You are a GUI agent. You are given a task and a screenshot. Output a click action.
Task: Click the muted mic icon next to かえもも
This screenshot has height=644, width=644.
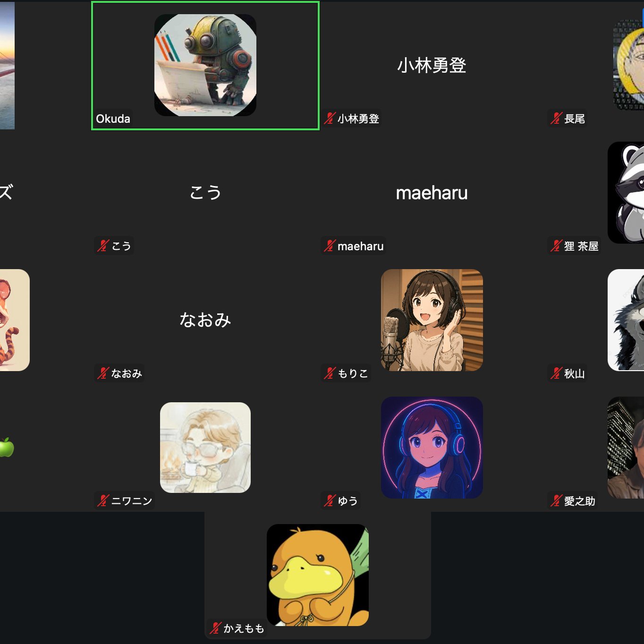tap(215, 628)
